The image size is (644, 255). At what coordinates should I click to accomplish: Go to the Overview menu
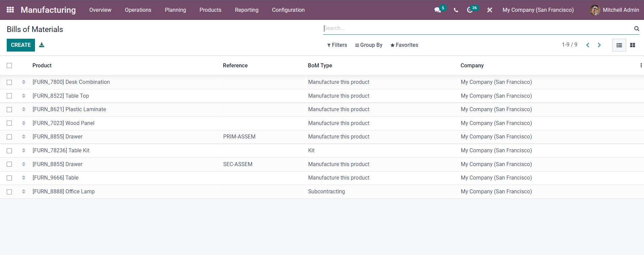(100, 10)
